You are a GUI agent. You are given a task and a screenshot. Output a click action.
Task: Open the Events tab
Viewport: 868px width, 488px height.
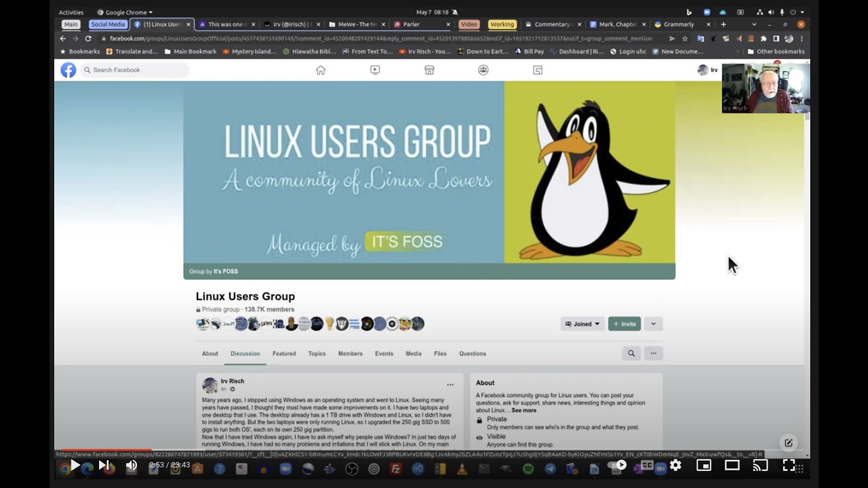[384, 353]
